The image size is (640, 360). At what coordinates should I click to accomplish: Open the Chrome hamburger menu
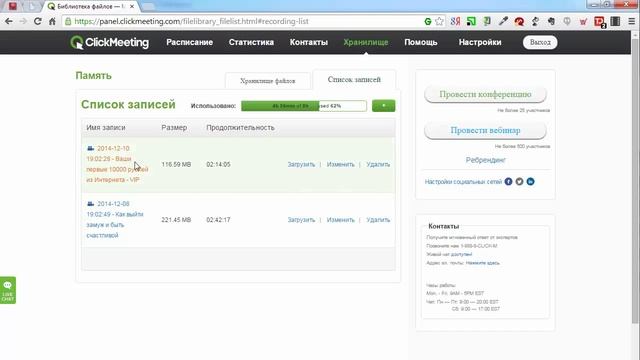tap(631, 21)
